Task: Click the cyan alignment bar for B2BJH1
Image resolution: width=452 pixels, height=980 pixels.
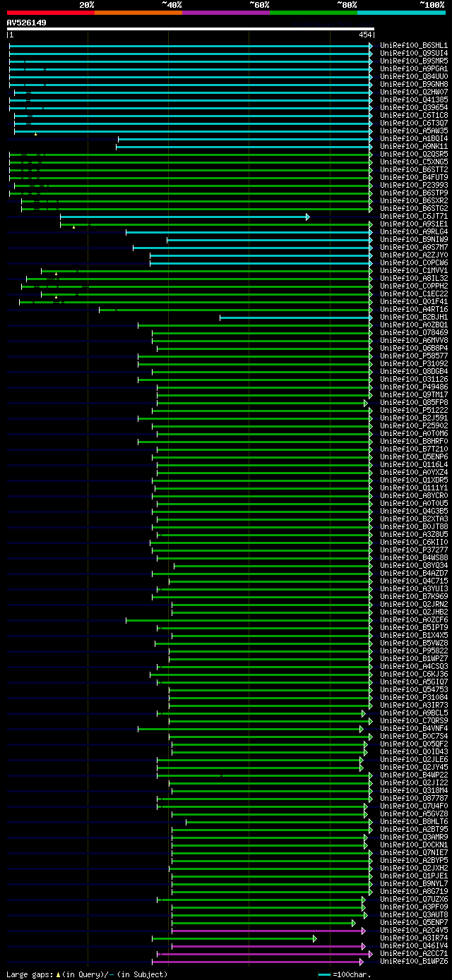Action: (x=296, y=317)
